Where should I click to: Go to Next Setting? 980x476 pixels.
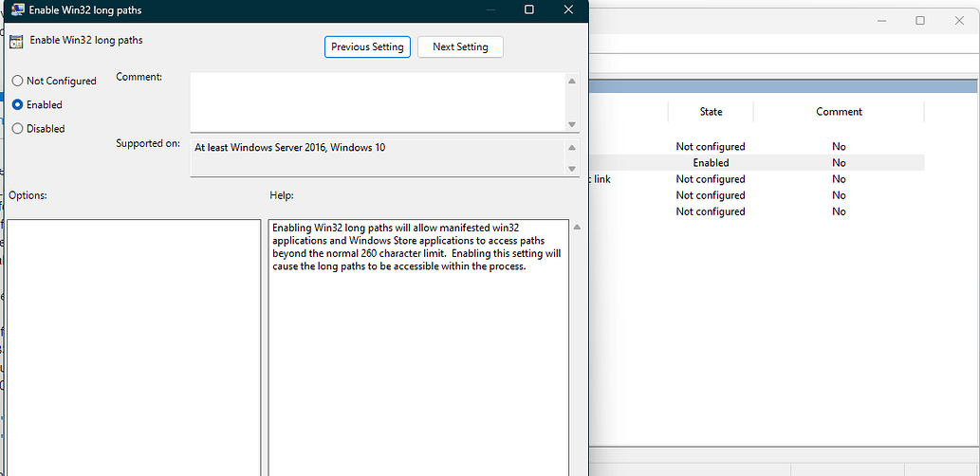pos(460,46)
